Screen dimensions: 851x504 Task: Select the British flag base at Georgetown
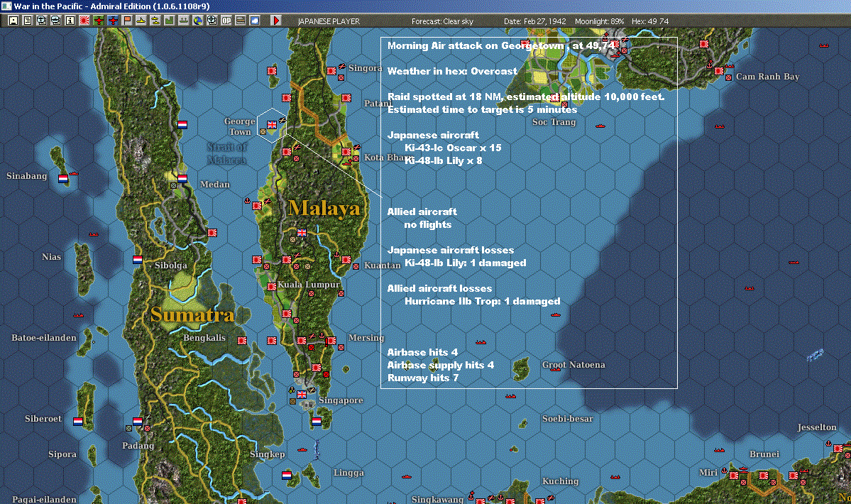click(x=271, y=125)
